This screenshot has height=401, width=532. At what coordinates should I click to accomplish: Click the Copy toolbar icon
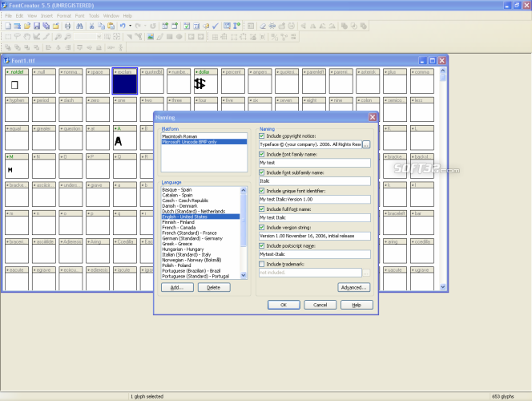pos(101,26)
